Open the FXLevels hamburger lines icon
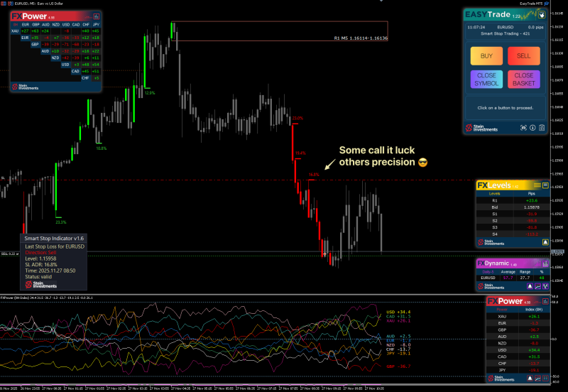This screenshot has width=568, height=392. [537, 185]
